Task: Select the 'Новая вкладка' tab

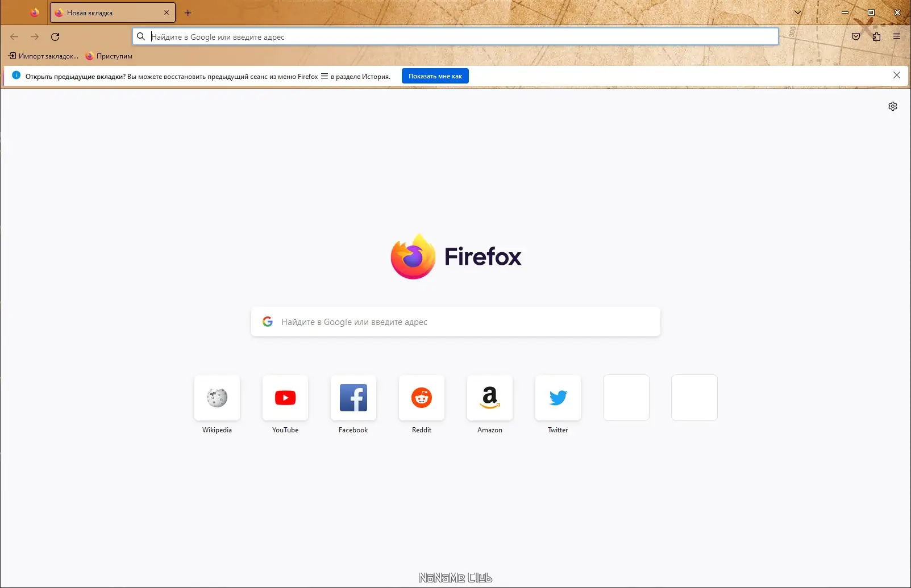Action: pos(113,12)
